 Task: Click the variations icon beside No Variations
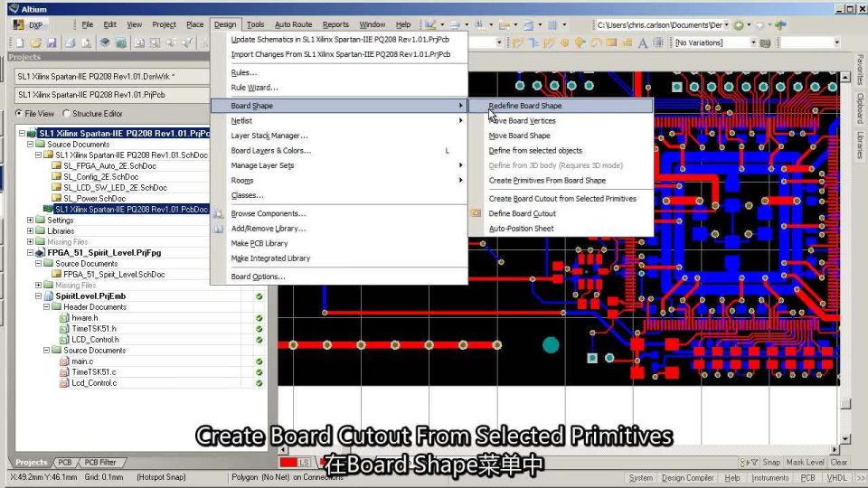click(766, 42)
